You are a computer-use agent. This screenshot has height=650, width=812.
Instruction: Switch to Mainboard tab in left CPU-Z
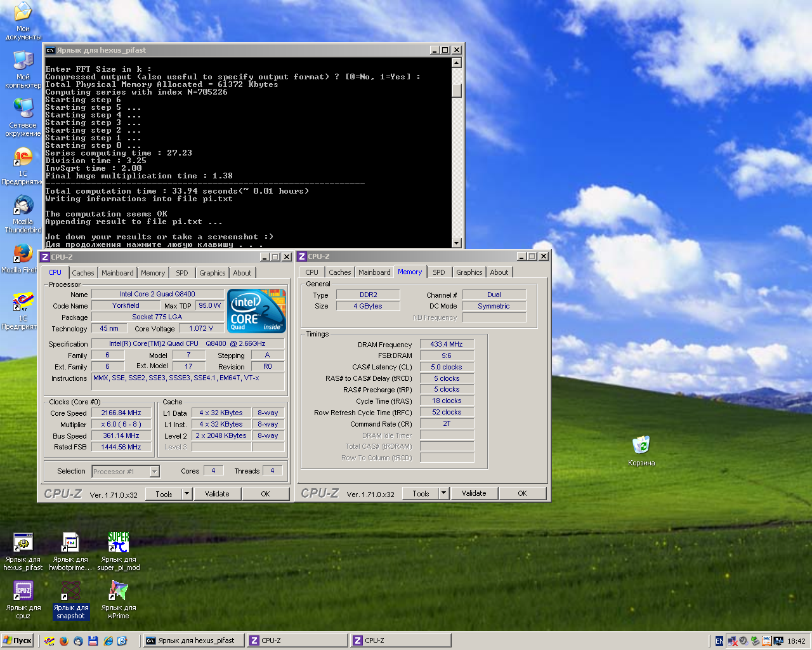coord(118,273)
